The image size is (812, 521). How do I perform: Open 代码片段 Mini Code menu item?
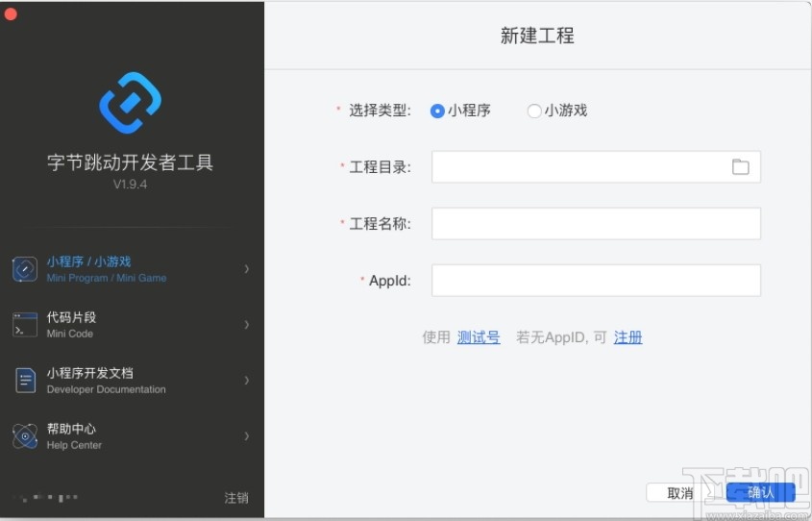pyautogui.click(x=132, y=325)
